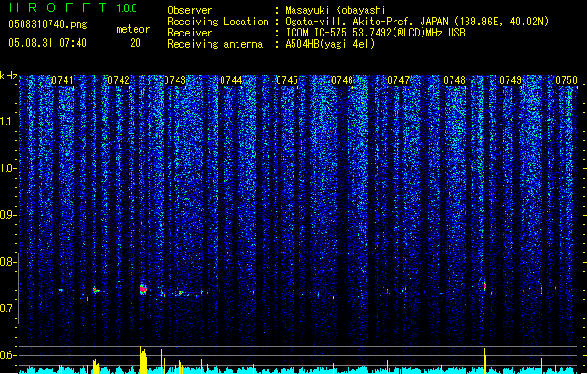Click the 'Observer' field label
The image size is (588, 374).
pos(190,10)
